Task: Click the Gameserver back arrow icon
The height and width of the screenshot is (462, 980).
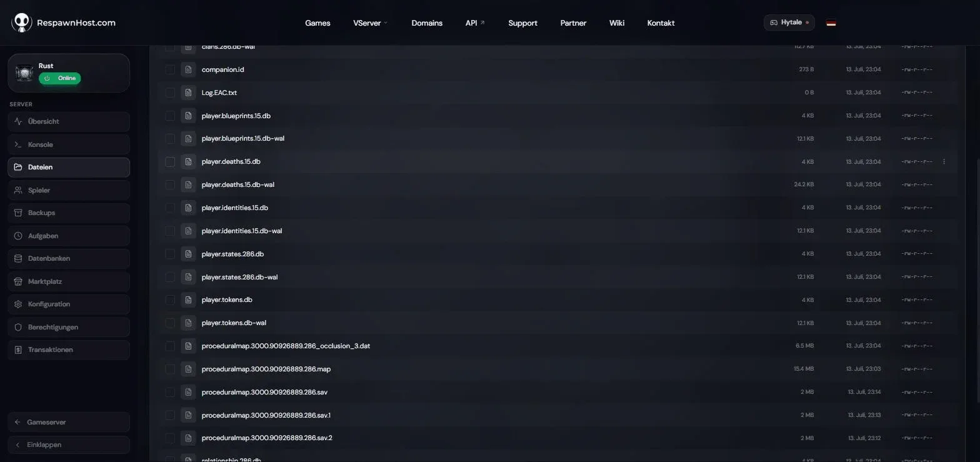Action: click(x=17, y=422)
